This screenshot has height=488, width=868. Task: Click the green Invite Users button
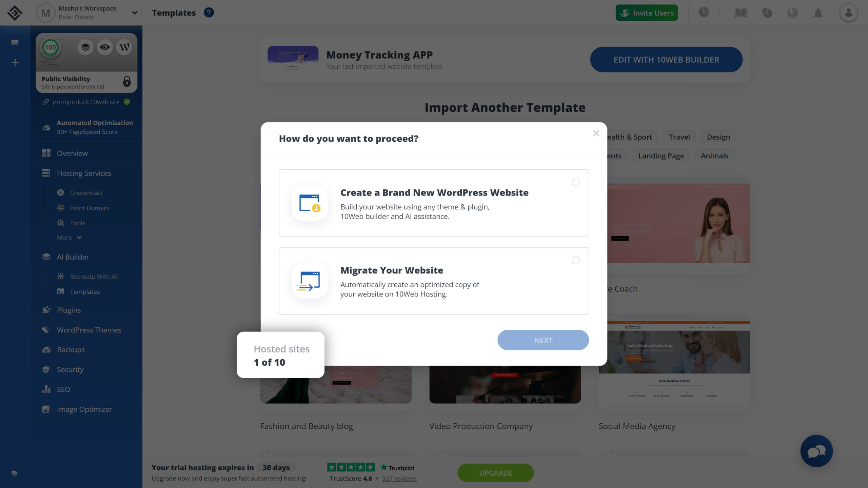pyautogui.click(x=647, y=13)
